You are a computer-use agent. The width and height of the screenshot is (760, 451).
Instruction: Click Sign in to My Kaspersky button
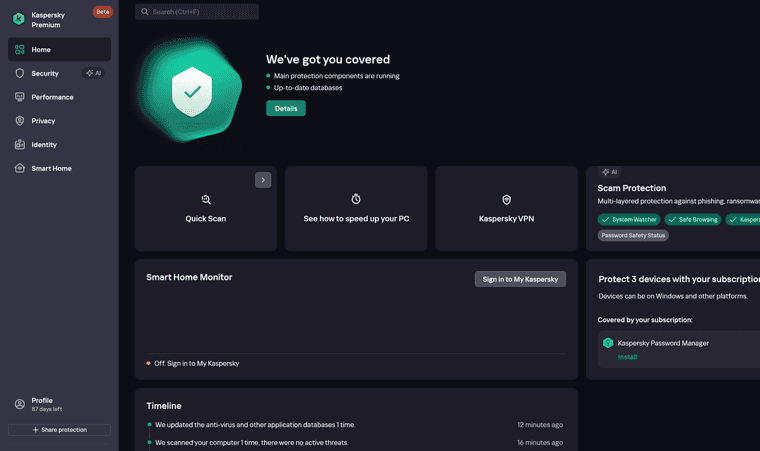(x=520, y=279)
